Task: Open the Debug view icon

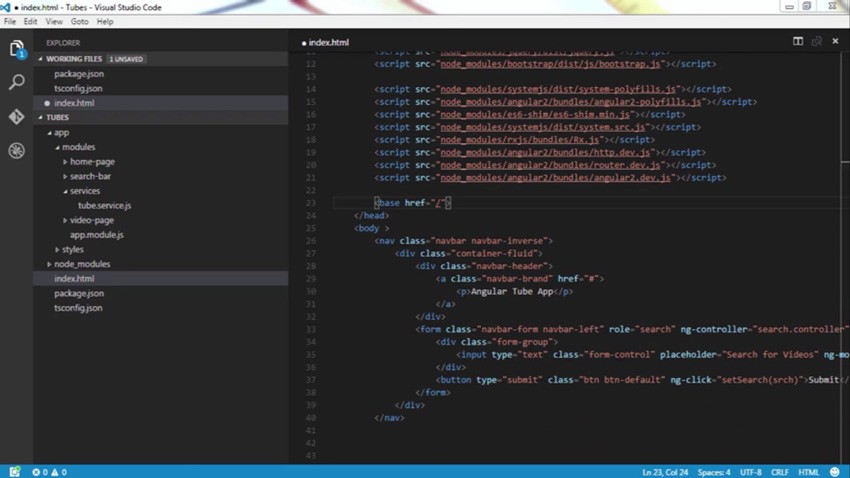Action: pos(17,150)
